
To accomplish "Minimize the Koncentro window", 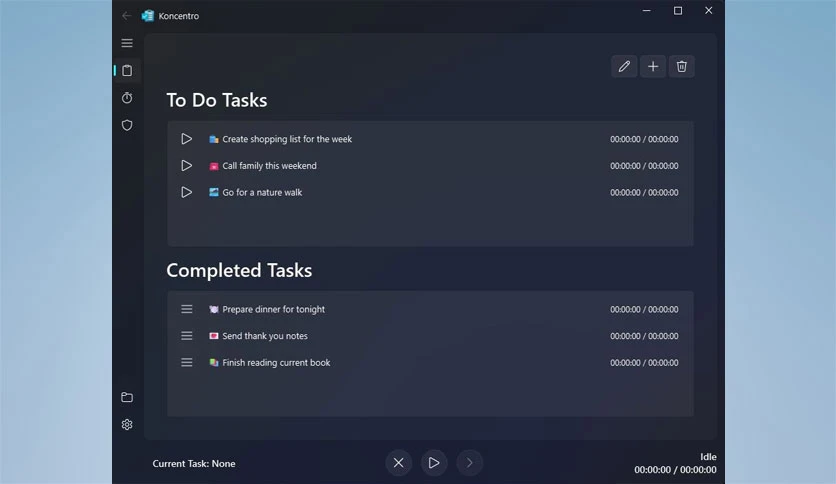I will (x=647, y=11).
